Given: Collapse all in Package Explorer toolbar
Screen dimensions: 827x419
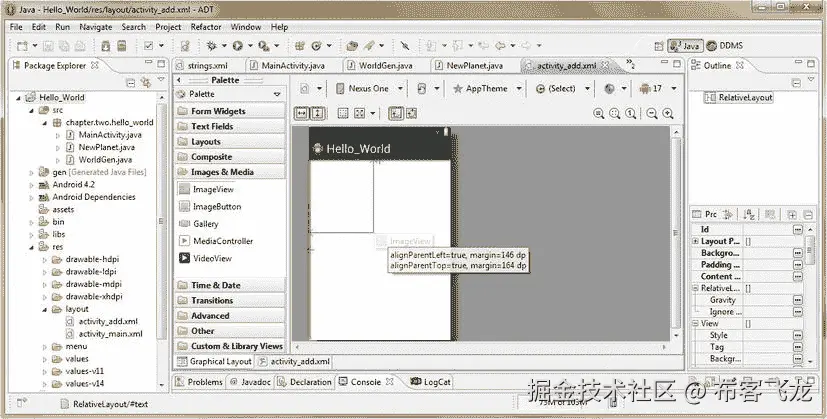Looking at the screenshot, I should (130, 82).
